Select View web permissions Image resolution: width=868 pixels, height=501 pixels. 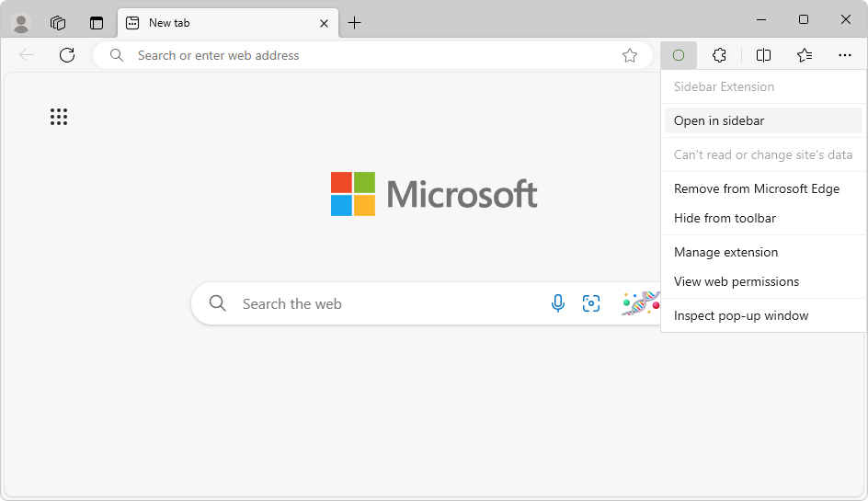coord(763,281)
